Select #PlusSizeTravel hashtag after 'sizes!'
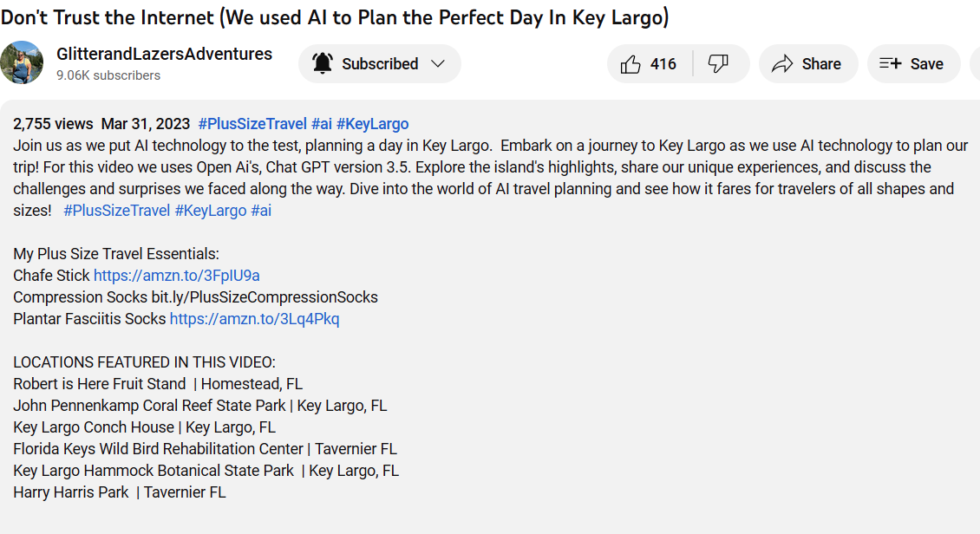The width and height of the screenshot is (980, 534). pyautogui.click(x=117, y=211)
